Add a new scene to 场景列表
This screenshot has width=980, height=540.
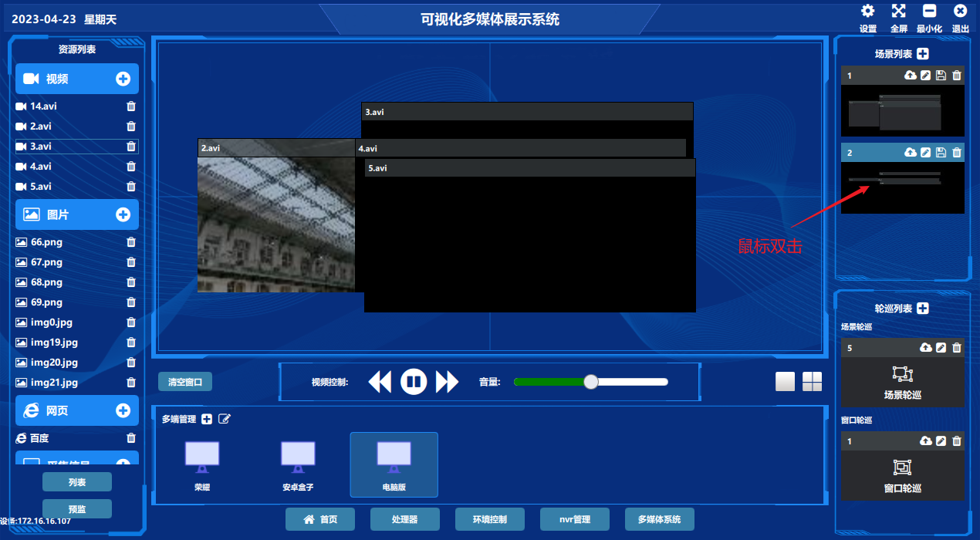pyautogui.click(x=923, y=54)
